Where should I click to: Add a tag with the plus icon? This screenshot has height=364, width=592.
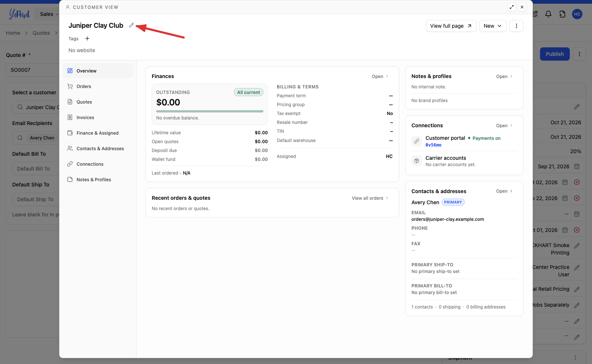tap(87, 38)
